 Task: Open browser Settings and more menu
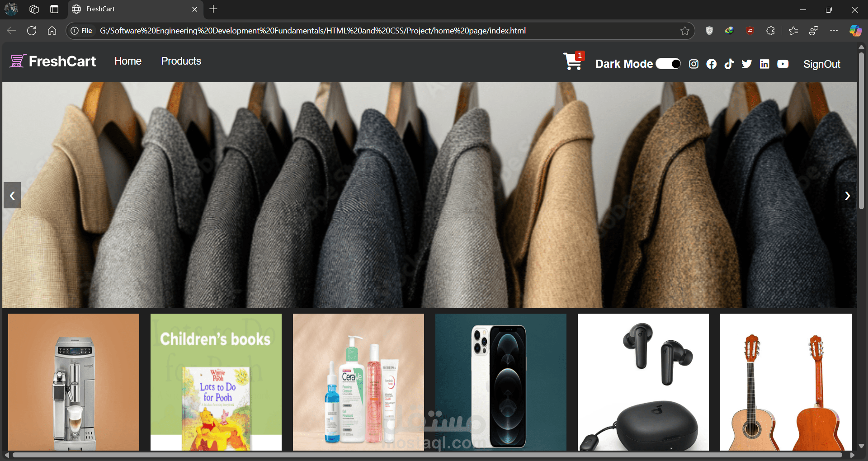pos(834,31)
